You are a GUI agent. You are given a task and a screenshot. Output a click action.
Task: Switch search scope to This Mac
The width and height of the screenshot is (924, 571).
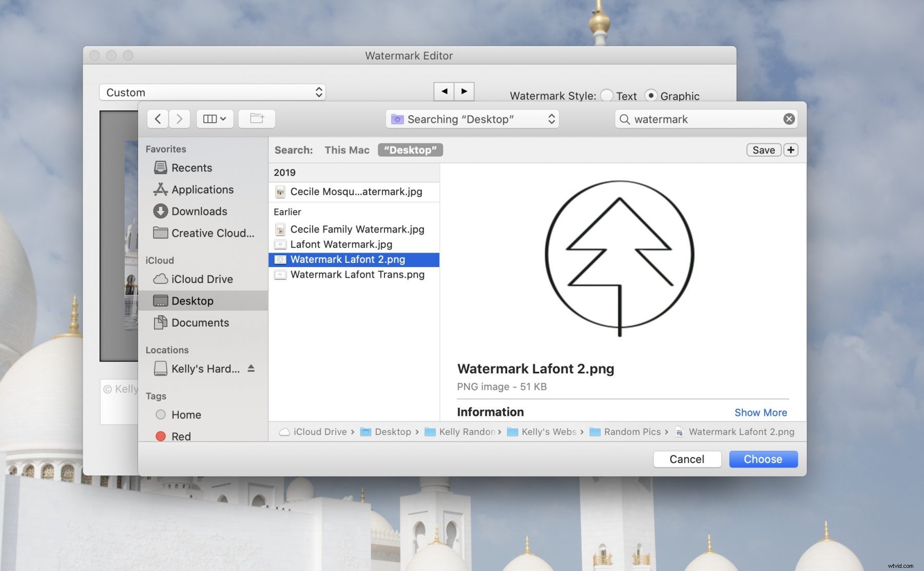tap(346, 150)
